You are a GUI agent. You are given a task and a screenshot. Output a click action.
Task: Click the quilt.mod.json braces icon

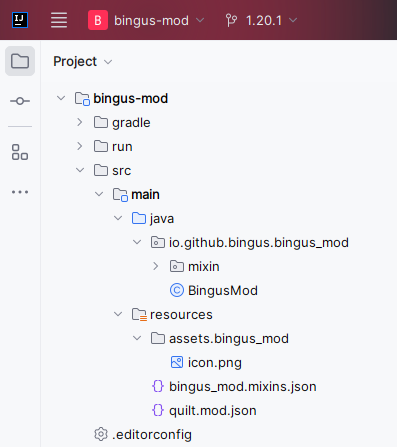coord(158,410)
